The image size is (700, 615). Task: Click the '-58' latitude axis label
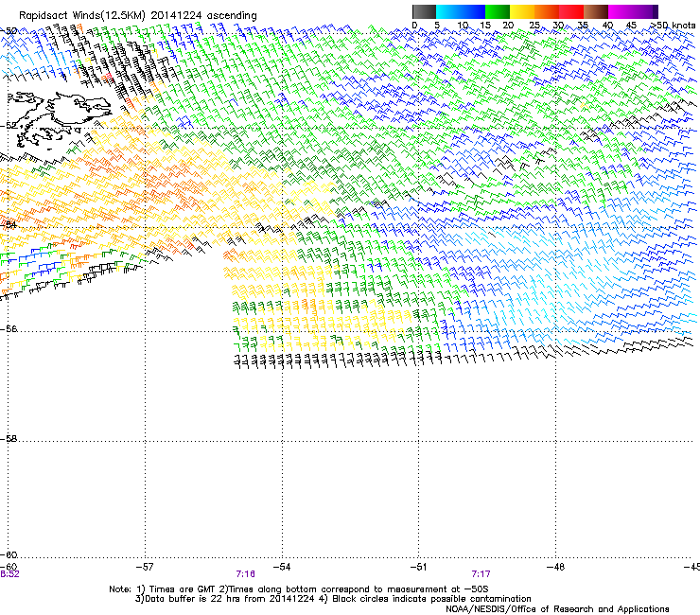tap(9, 439)
